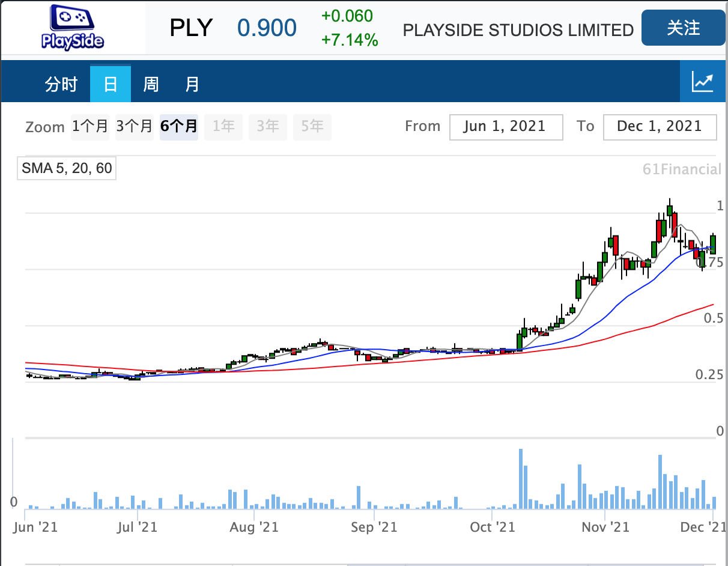Select the 日 daily chart tab
This screenshot has width=728, height=566.
tap(111, 84)
